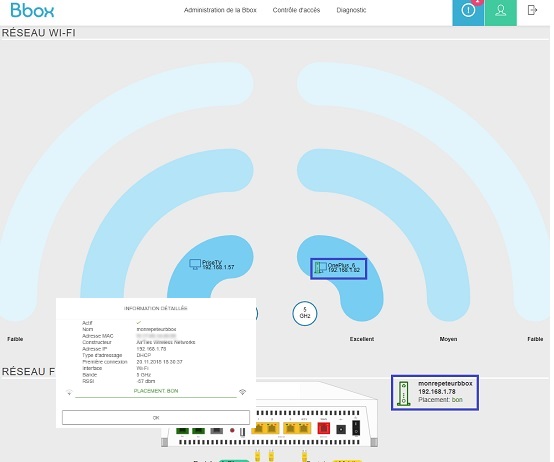Click the Placement: bon status of the repeater
This screenshot has height=462, width=554.
440,400
